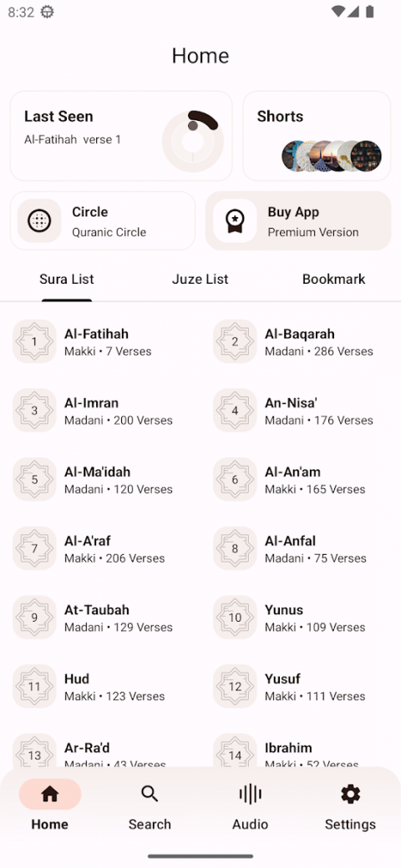The height and width of the screenshot is (868, 401).
Task: Open the Quranic Circle grid icon
Action: point(39,221)
